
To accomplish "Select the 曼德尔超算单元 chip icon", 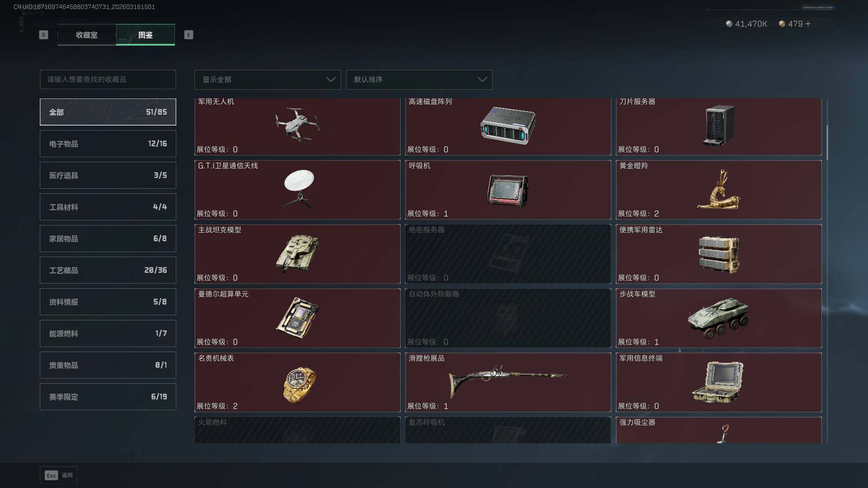I will [x=297, y=318].
